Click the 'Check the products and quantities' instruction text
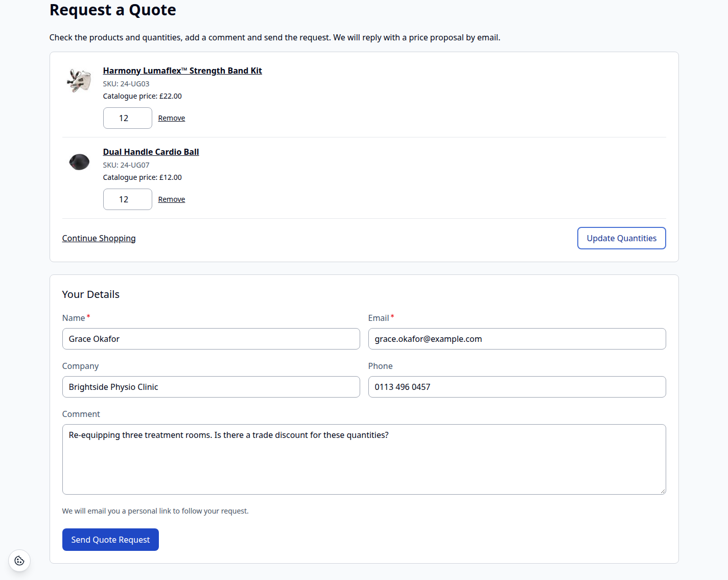 [275, 37]
